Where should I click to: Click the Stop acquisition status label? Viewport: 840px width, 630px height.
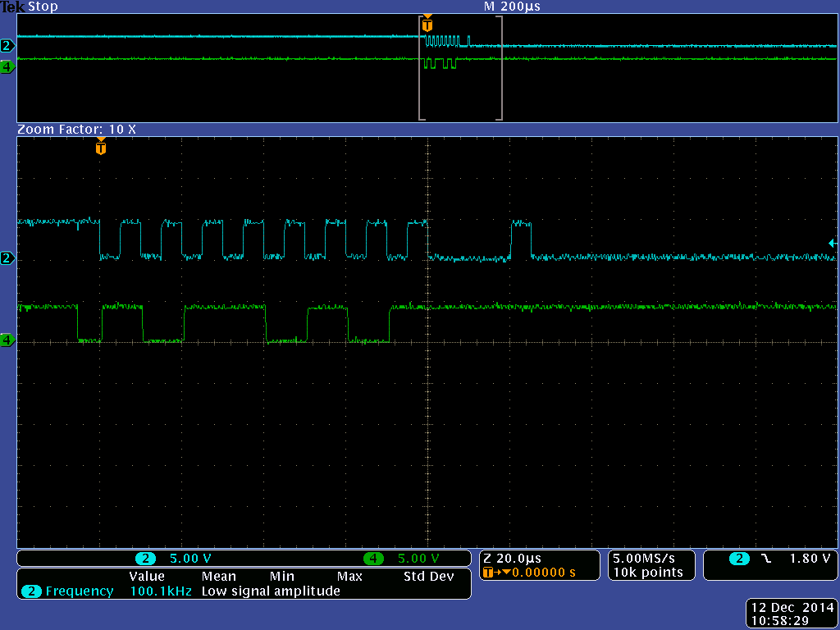43,7
